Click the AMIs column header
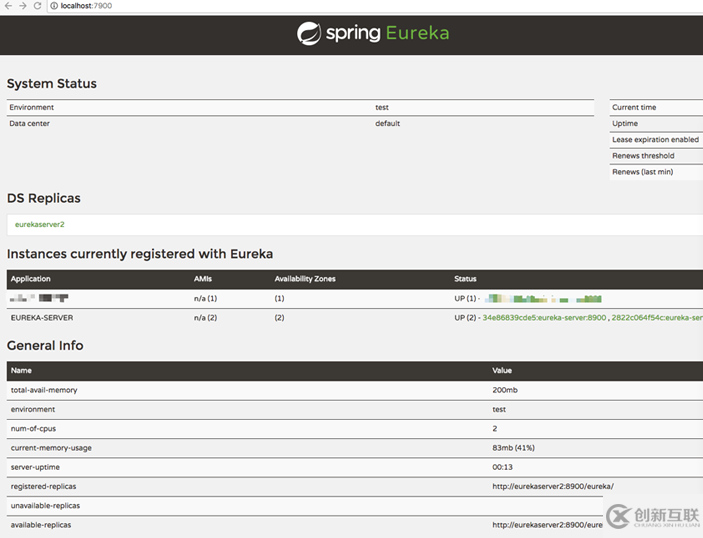Screen dimensions: 703x538 click(x=203, y=279)
